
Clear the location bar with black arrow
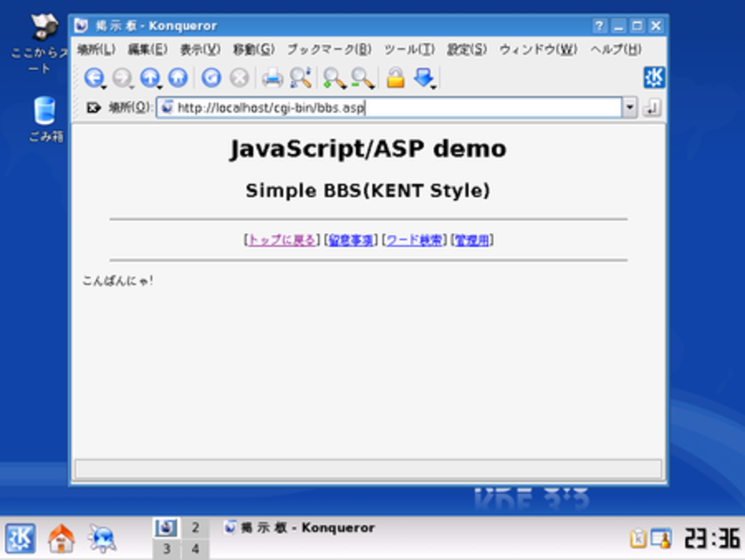click(x=93, y=107)
